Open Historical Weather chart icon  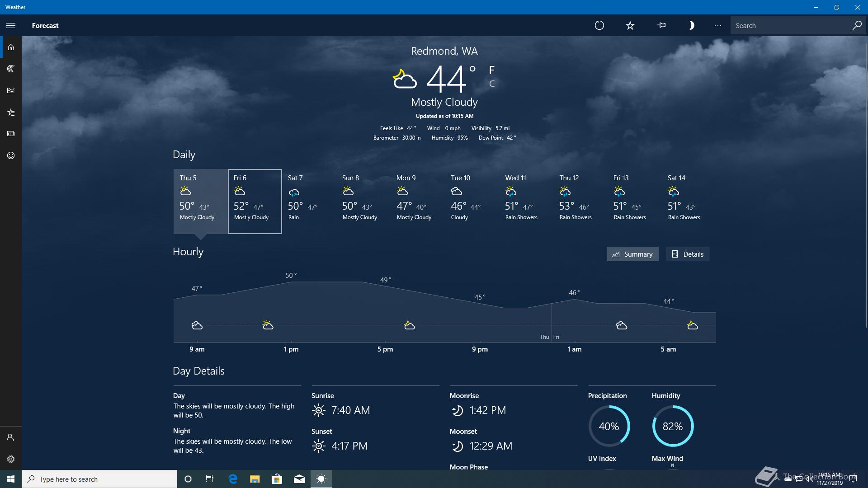(x=11, y=90)
